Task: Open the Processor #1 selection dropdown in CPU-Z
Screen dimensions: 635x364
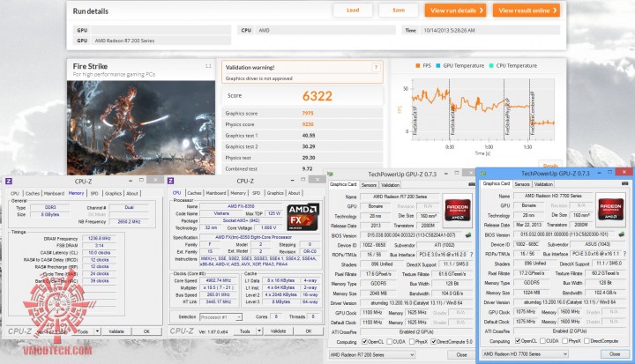Action: point(220,317)
